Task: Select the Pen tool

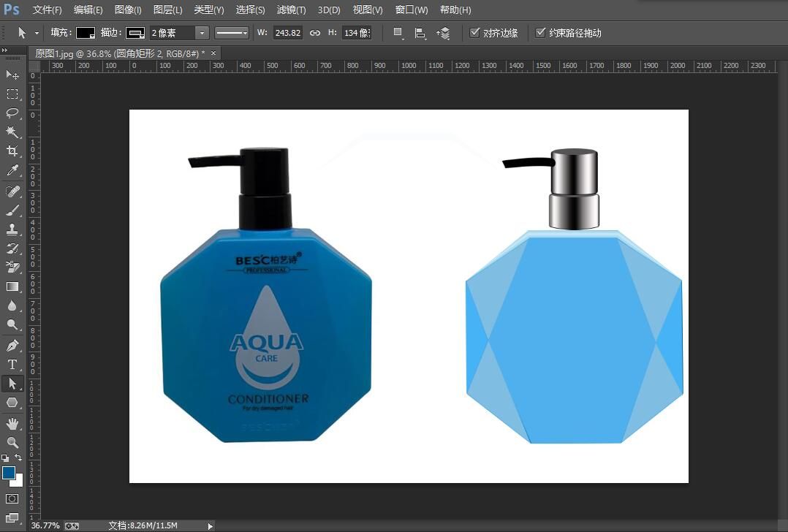Action: click(x=12, y=345)
